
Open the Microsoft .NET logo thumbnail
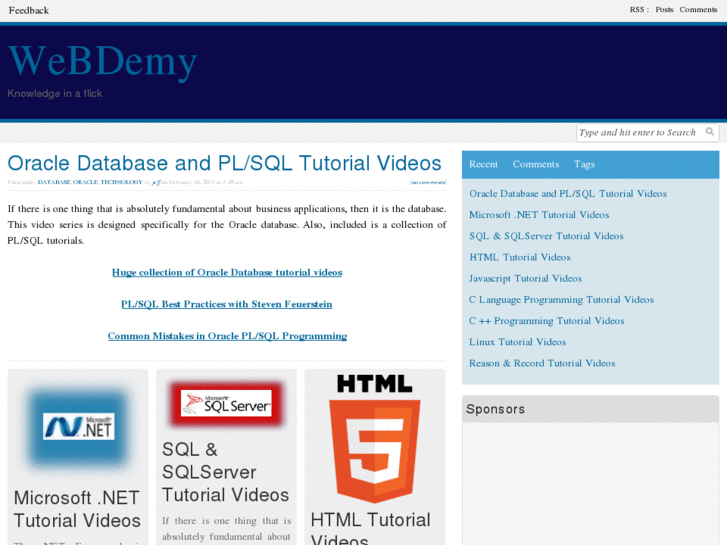click(x=78, y=427)
